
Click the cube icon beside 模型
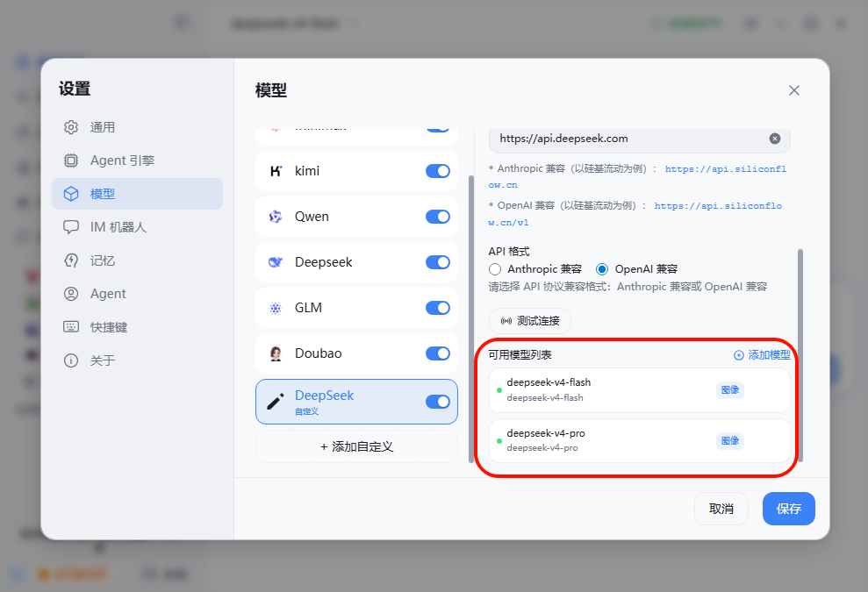pyautogui.click(x=71, y=194)
